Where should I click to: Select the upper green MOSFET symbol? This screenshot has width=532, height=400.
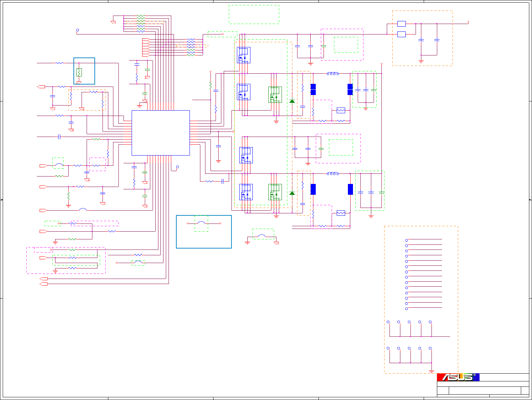click(x=275, y=95)
